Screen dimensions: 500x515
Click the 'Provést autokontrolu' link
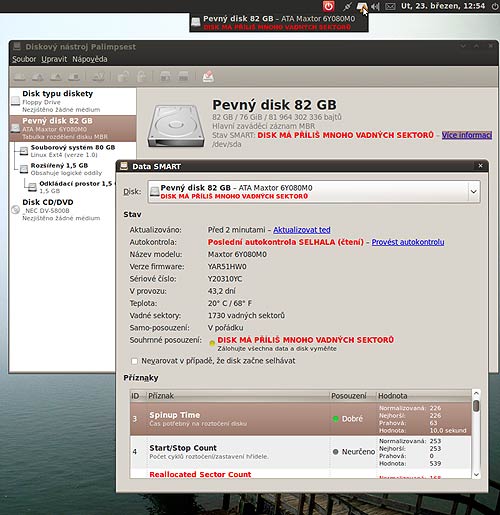(408, 242)
